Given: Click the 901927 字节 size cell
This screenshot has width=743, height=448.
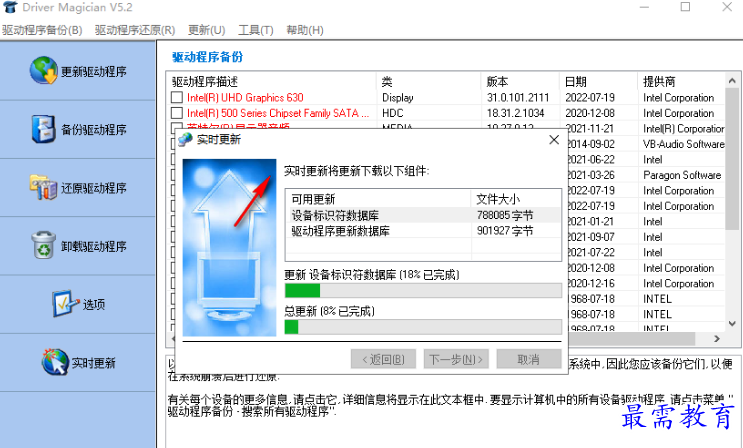Looking at the screenshot, I should tap(505, 231).
